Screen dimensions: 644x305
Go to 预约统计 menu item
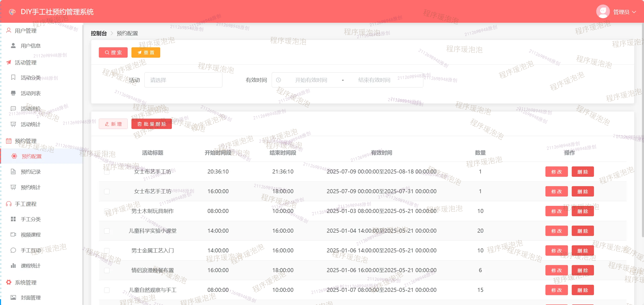tap(31, 187)
